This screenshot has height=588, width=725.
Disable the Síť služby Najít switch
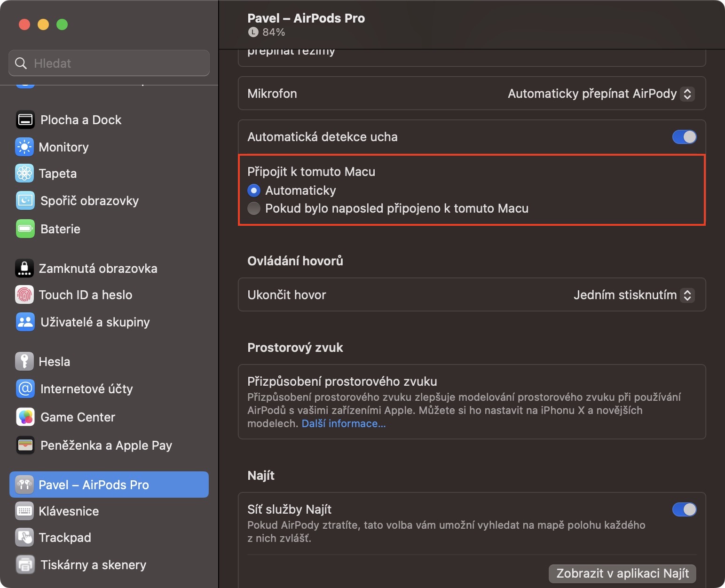[684, 509]
